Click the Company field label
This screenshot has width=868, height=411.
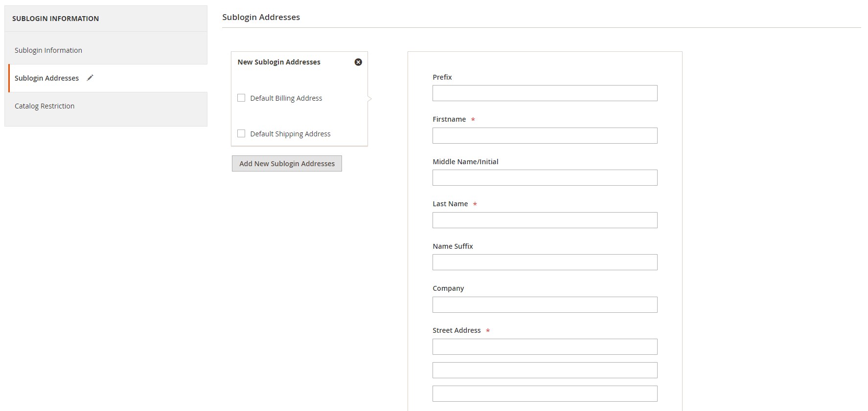[x=448, y=288]
